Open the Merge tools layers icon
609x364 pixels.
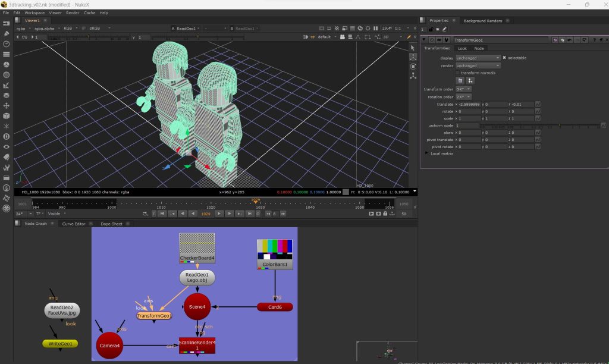point(6,95)
